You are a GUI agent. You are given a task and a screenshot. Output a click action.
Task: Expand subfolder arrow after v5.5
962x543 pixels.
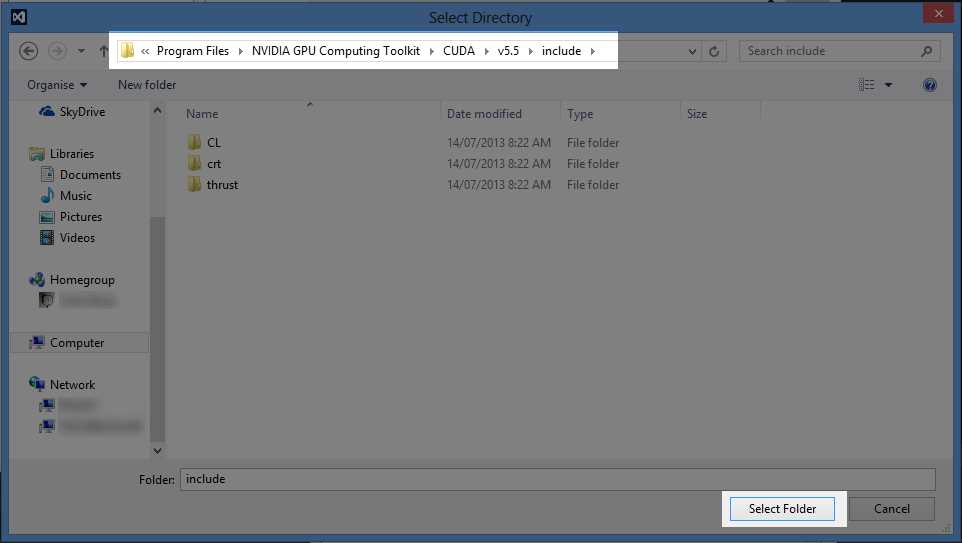[531, 52]
